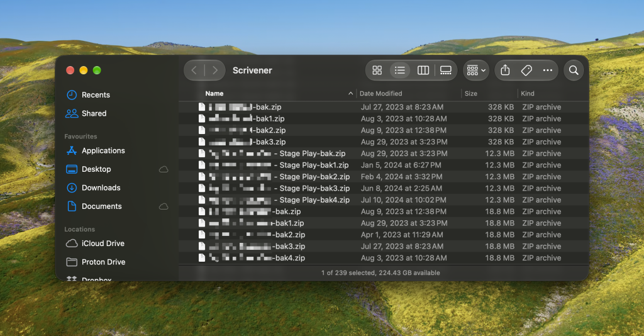Close the Finder window with the red button
Screen dimensions: 644x336
(x=70, y=70)
